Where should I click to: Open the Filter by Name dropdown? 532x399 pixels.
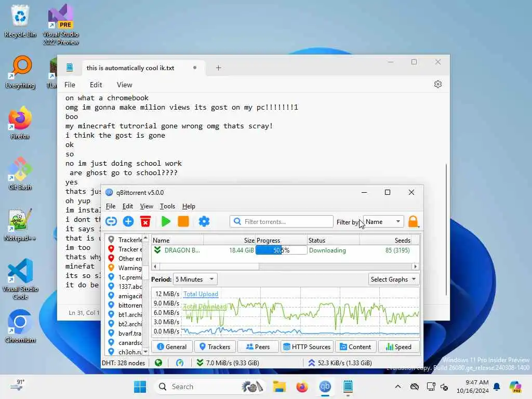point(383,221)
